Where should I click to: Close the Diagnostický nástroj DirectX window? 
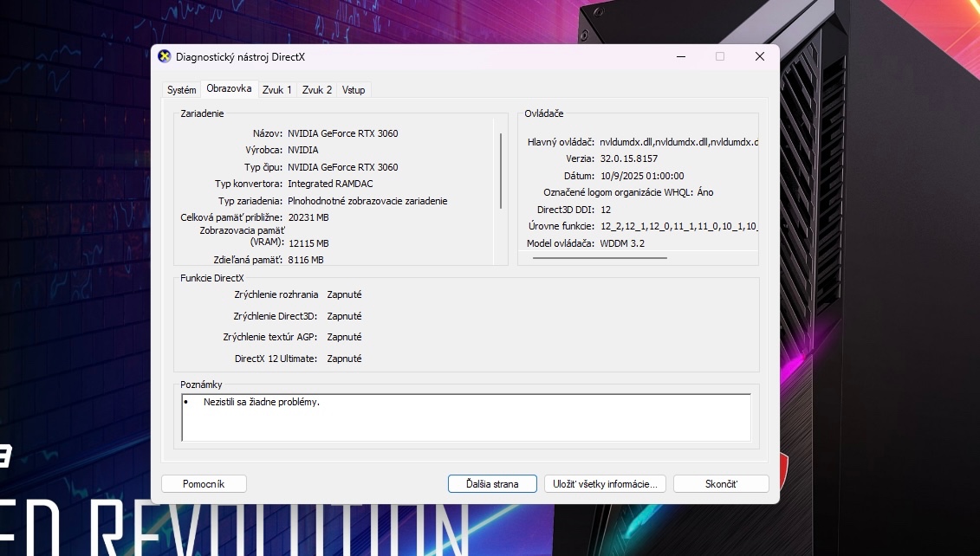coord(759,56)
